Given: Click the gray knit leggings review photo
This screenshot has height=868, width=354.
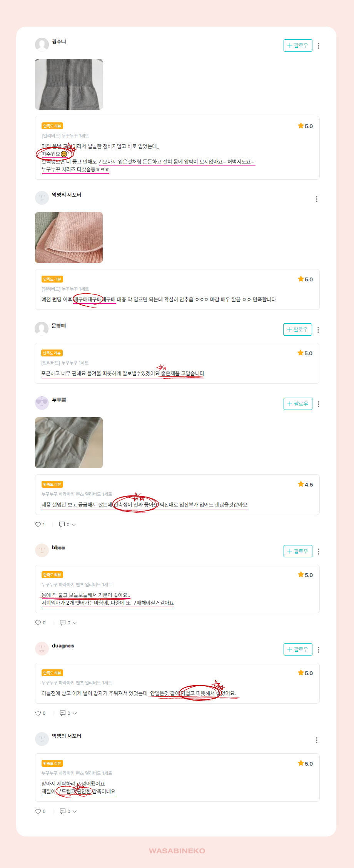Looking at the screenshot, I should click(x=69, y=84).
